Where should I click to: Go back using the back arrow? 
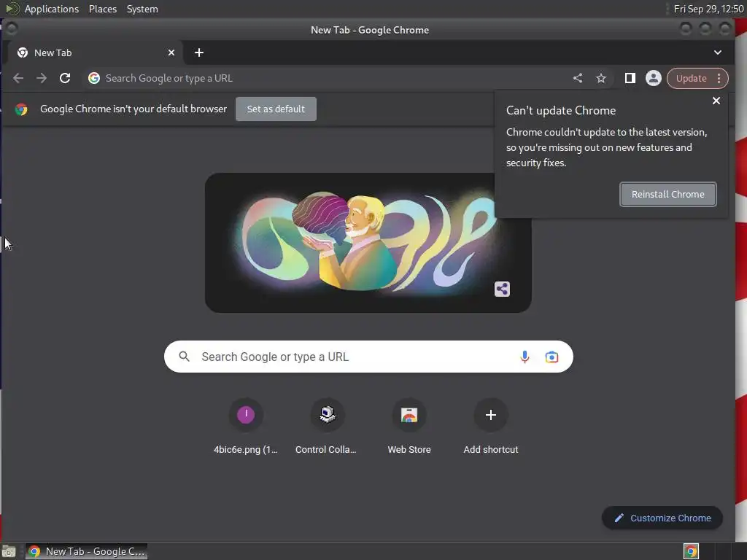pos(18,78)
